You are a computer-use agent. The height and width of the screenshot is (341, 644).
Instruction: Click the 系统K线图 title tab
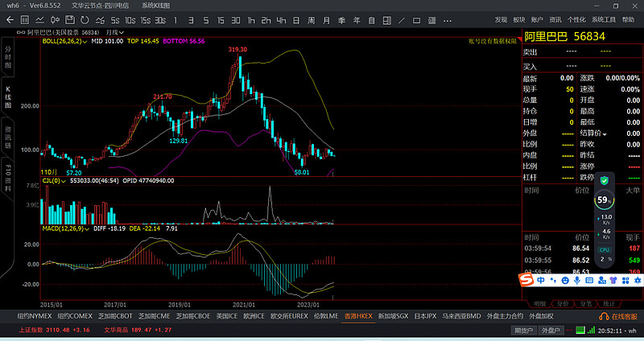(155, 6)
